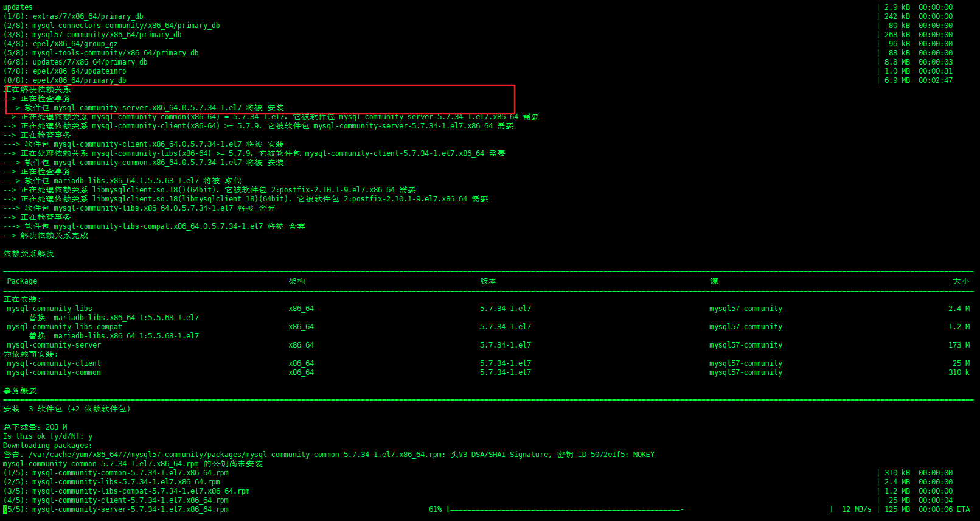Viewport: 980px width, 521px height.
Task: Click the '8.8 MB' size value
Action: tap(897, 62)
